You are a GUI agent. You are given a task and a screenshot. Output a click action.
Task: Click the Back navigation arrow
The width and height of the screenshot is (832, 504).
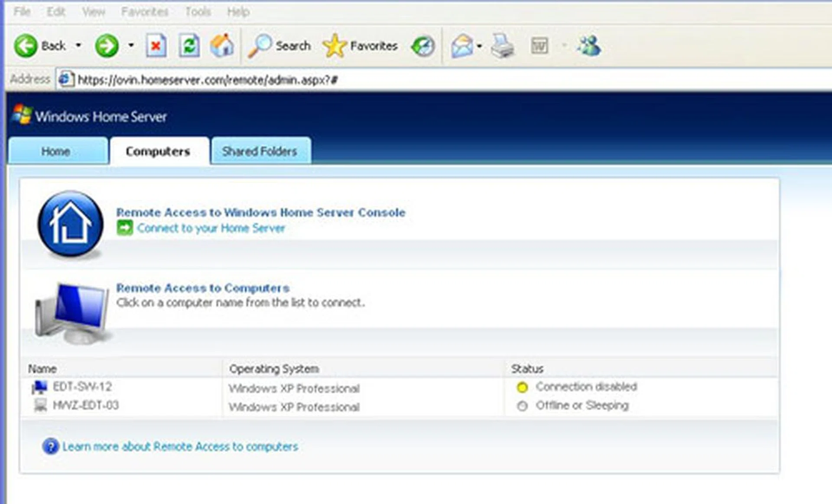(x=27, y=45)
